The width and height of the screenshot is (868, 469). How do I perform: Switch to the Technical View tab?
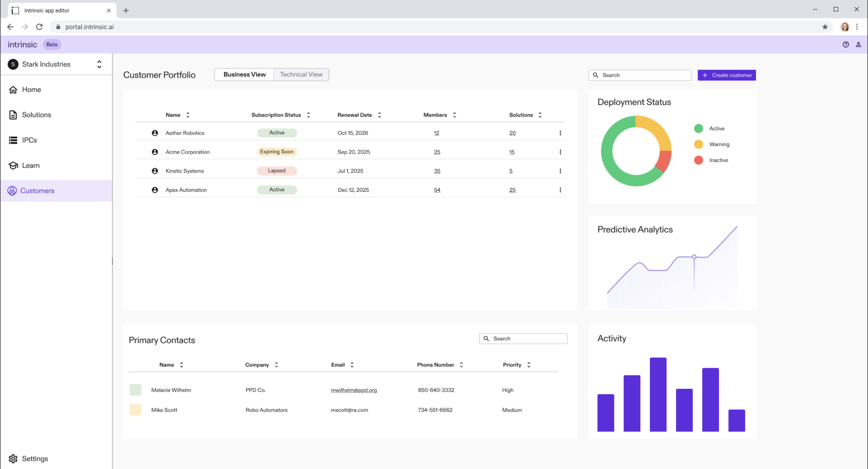pyautogui.click(x=301, y=74)
